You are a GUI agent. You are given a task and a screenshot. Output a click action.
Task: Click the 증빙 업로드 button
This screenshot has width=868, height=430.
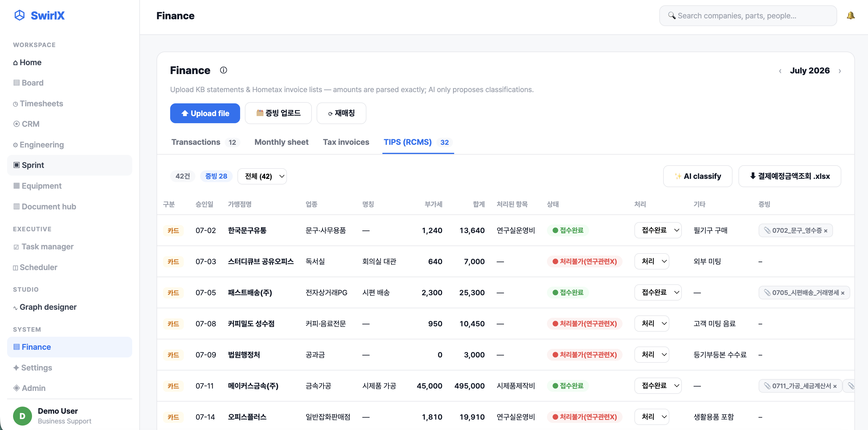coord(278,113)
